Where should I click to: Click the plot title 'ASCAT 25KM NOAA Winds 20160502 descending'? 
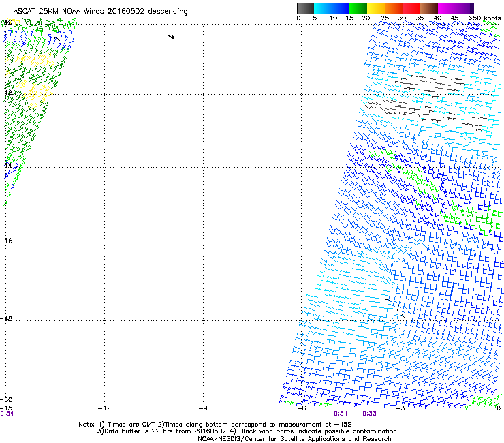click(x=100, y=12)
